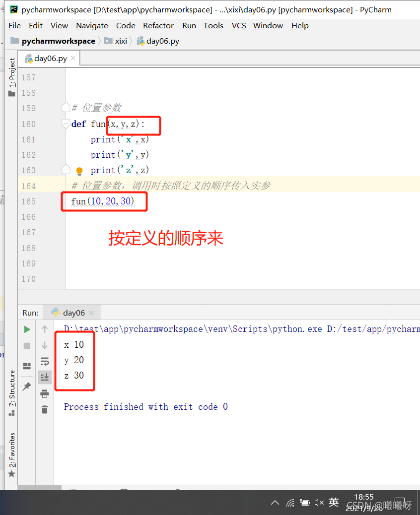Close the day06.py editor tab
This screenshot has width=420, height=515.
pos(73,58)
